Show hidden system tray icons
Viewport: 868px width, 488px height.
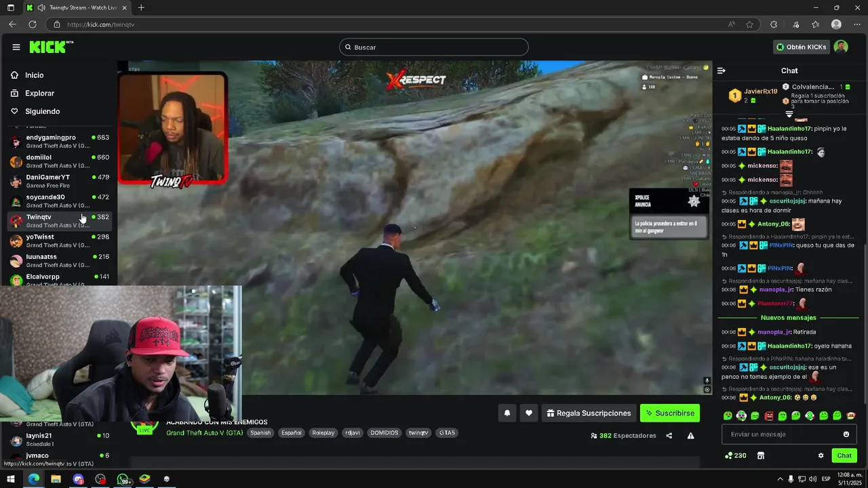point(780,479)
